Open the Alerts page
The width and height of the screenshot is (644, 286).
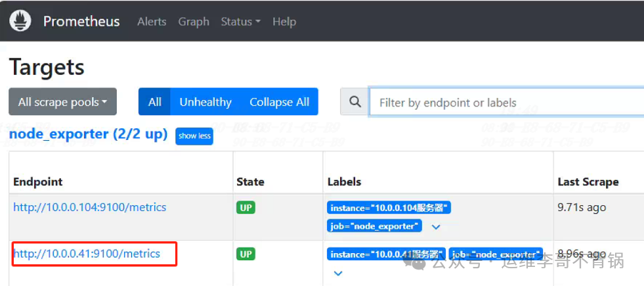(x=152, y=22)
